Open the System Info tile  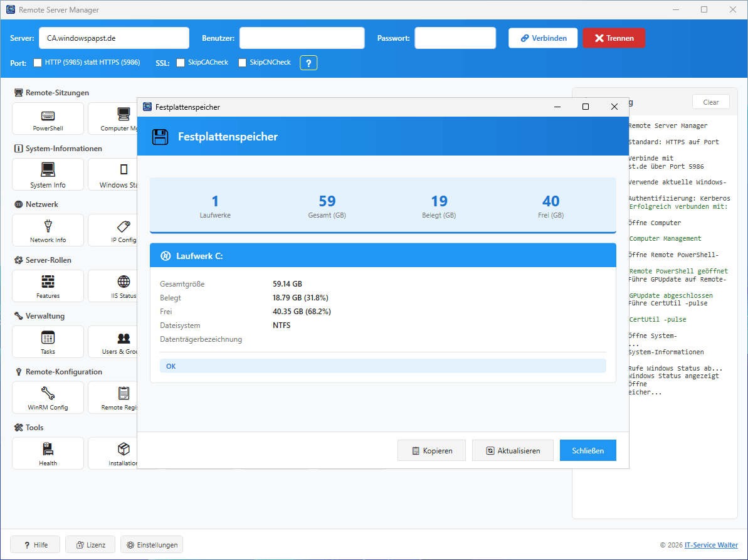click(x=48, y=174)
